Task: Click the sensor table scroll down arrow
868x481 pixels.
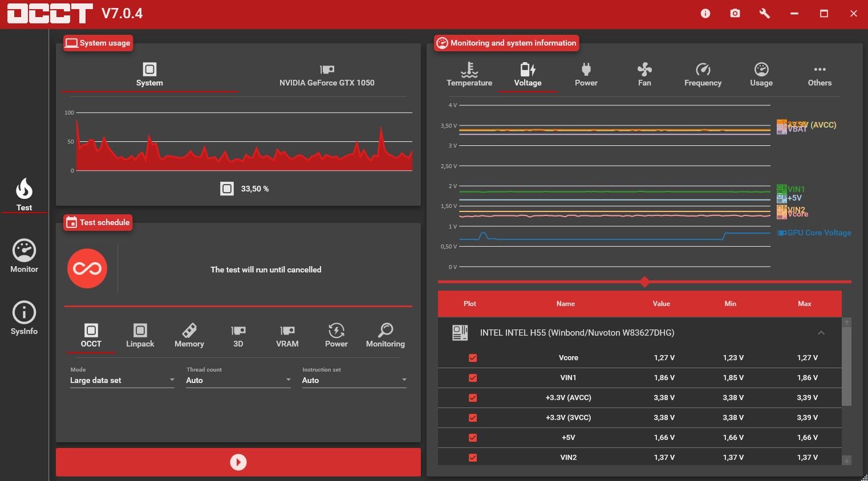Action: 847,460
